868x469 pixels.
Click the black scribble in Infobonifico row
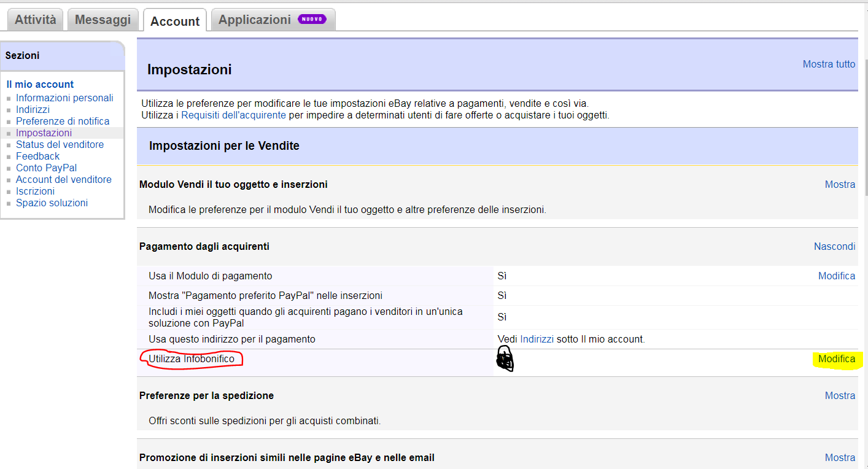(504, 359)
